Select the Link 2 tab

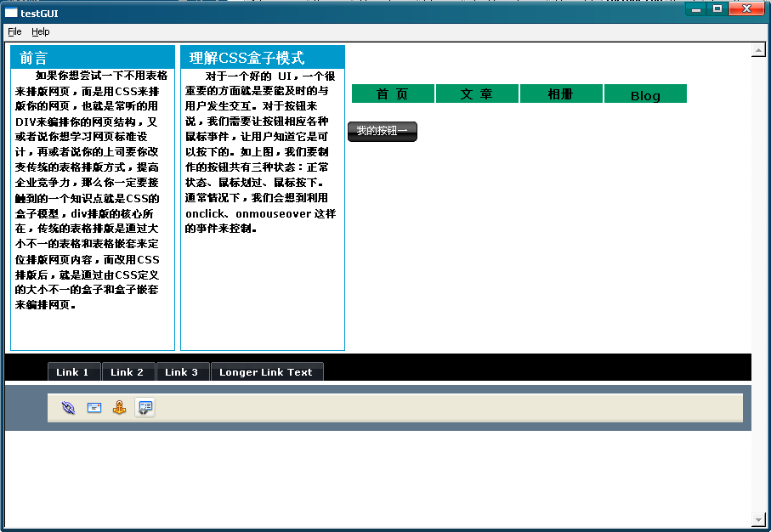(128, 372)
